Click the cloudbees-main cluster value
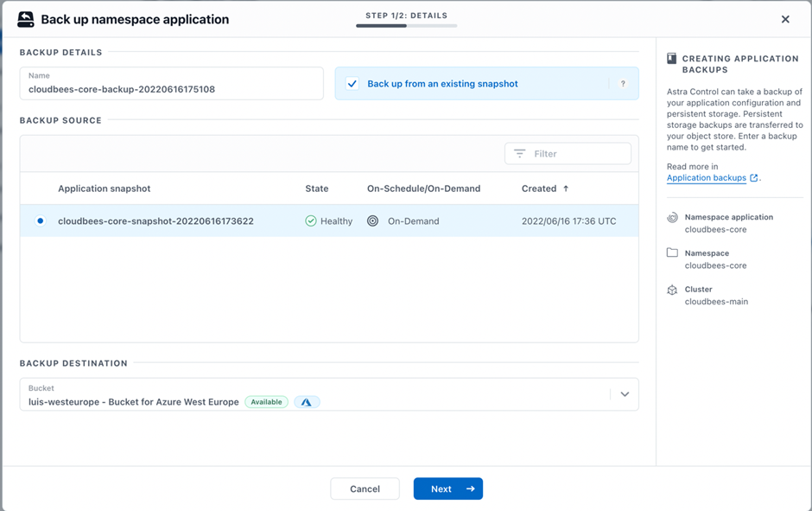812x511 pixels. [x=716, y=302]
